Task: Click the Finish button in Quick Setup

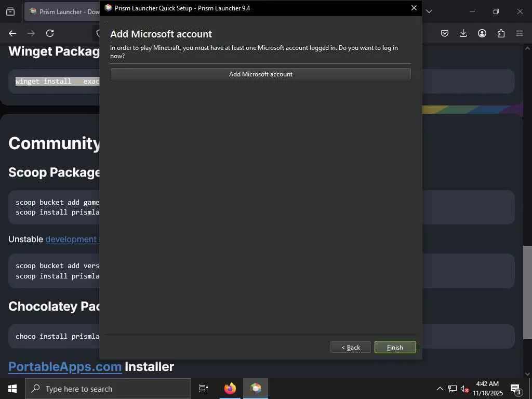Action: pos(395,347)
